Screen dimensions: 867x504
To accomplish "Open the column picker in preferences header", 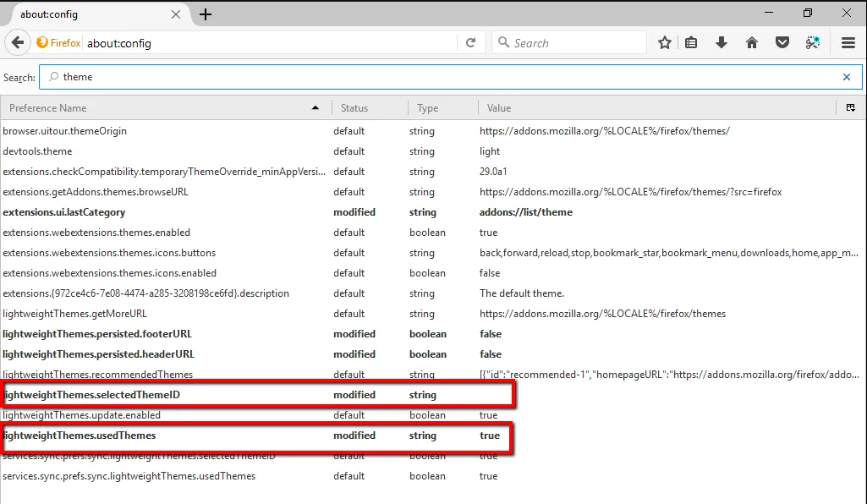I will pos(850,108).
